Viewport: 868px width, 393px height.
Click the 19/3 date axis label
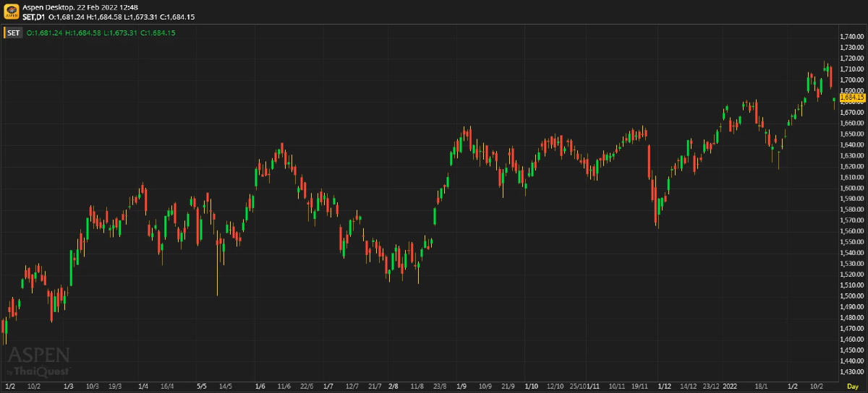[115, 387]
